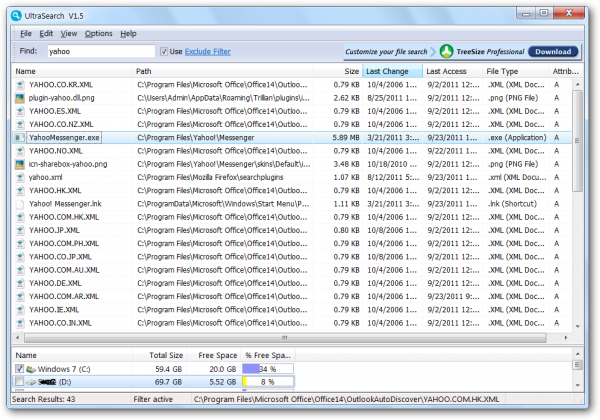Click the Download button for TreeSize
Screen dimensions: 600x420
pos(553,52)
